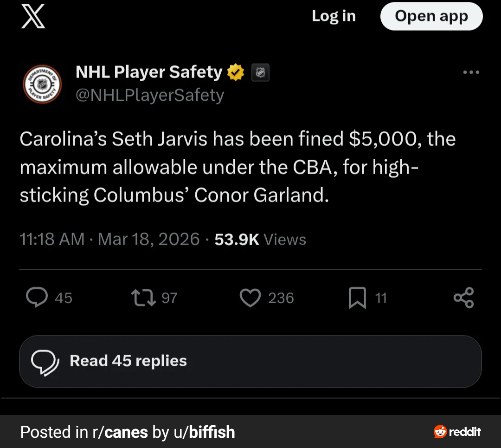This screenshot has height=448, width=501.
Task: Open the three-dot more options menu
Action: click(x=471, y=72)
